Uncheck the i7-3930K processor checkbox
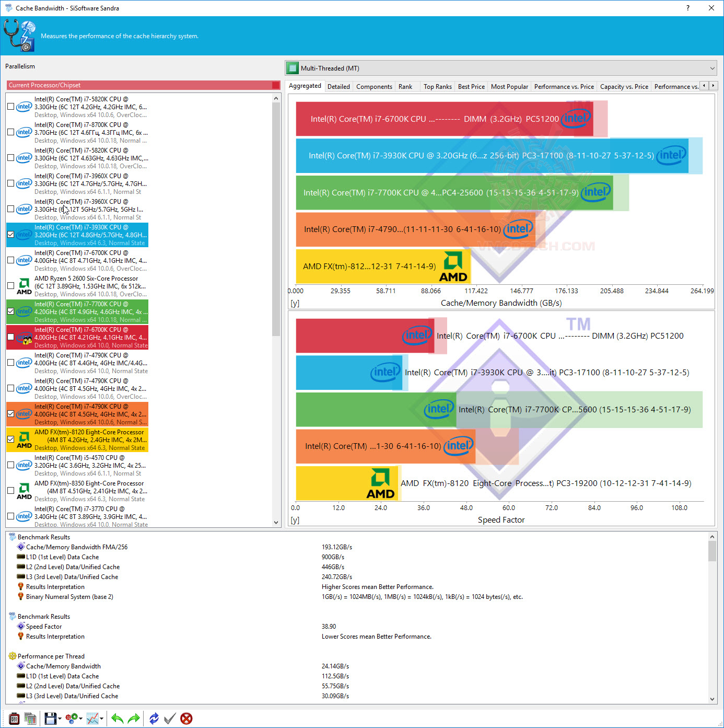 [10, 235]
